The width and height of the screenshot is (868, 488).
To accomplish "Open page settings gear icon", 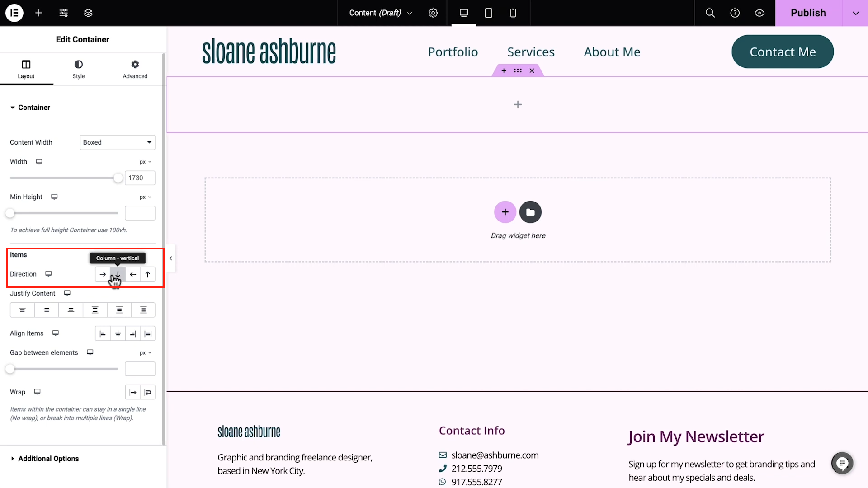I will (433, 13).
